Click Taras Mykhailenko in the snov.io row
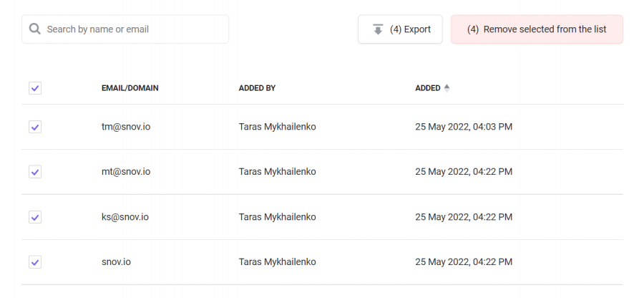 click(x=277, y=262)
